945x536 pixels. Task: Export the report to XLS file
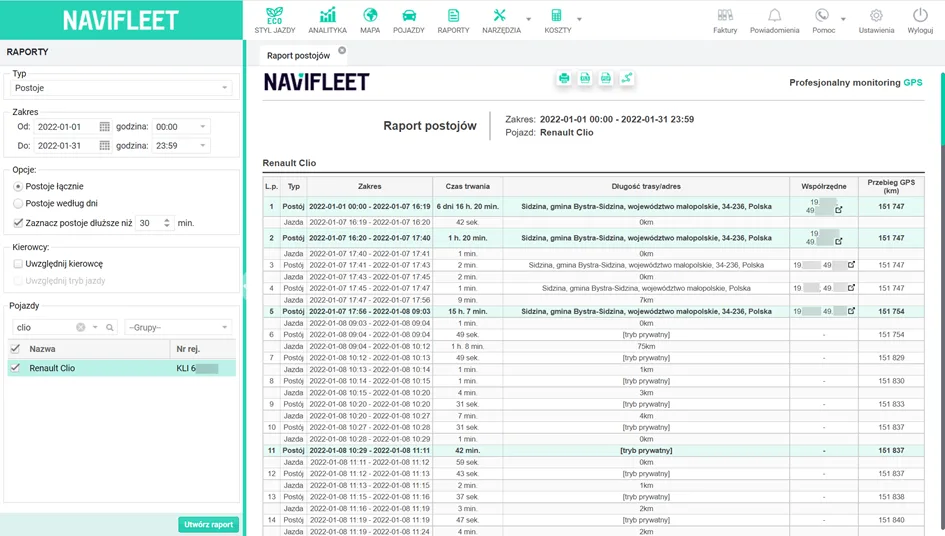pyautogui.click(x=585, y=78)
